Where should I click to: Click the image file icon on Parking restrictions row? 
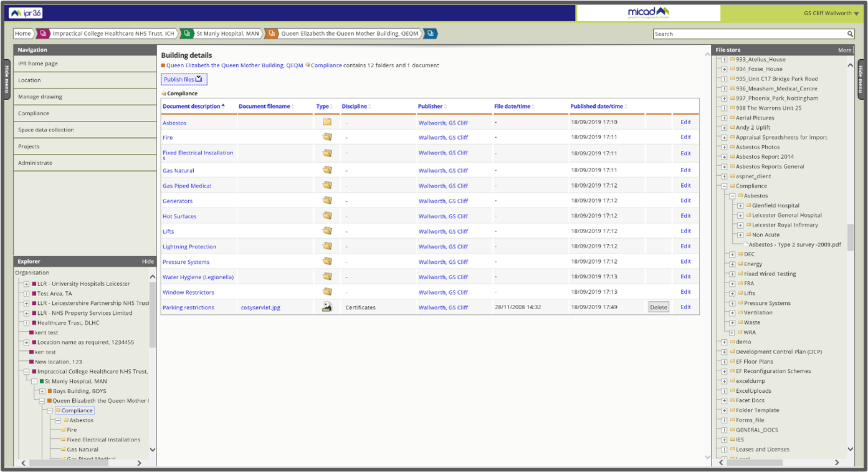click(327, 306)
